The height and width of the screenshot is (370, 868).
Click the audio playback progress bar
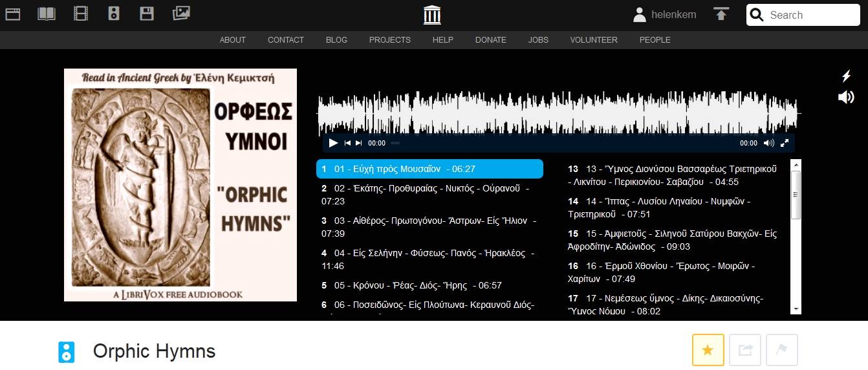tap(563, 143)
